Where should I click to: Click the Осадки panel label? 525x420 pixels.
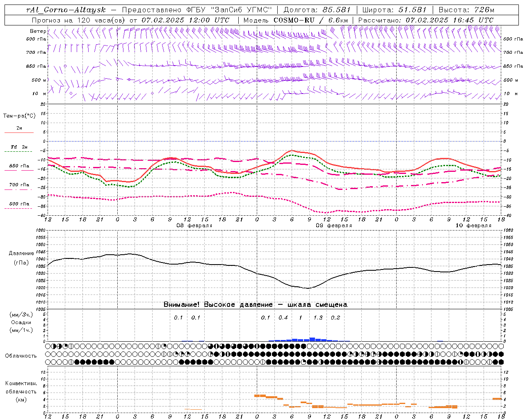(x=21, y=322)
